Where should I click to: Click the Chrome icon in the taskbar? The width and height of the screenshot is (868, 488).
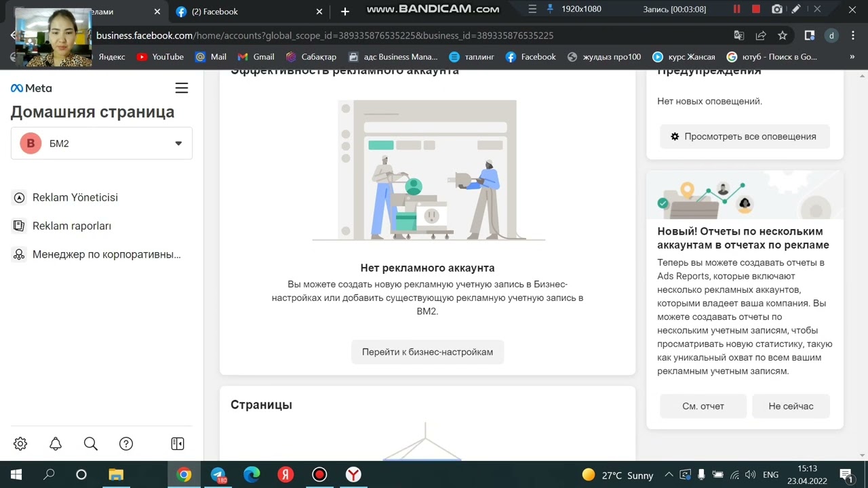click(184, 474)
